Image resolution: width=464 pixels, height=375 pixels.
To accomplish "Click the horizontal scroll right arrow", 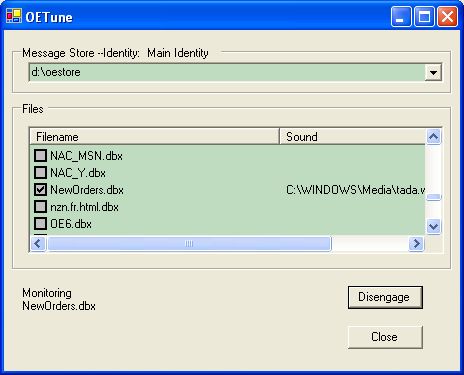I will click(416, 244).
